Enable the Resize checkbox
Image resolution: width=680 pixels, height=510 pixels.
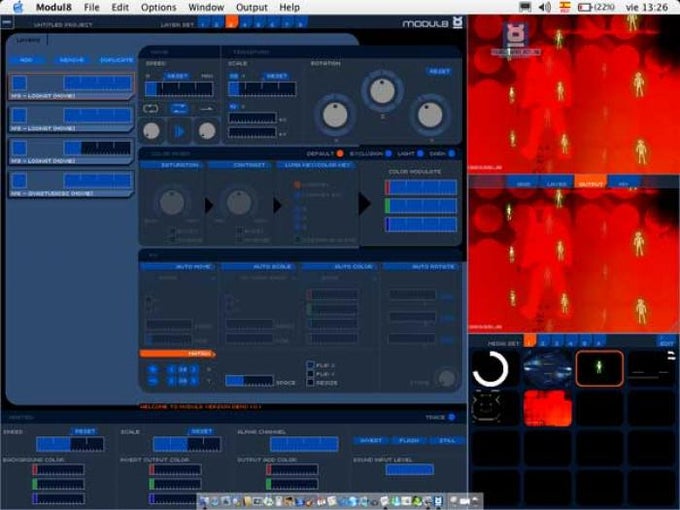(x=311, y=382)
